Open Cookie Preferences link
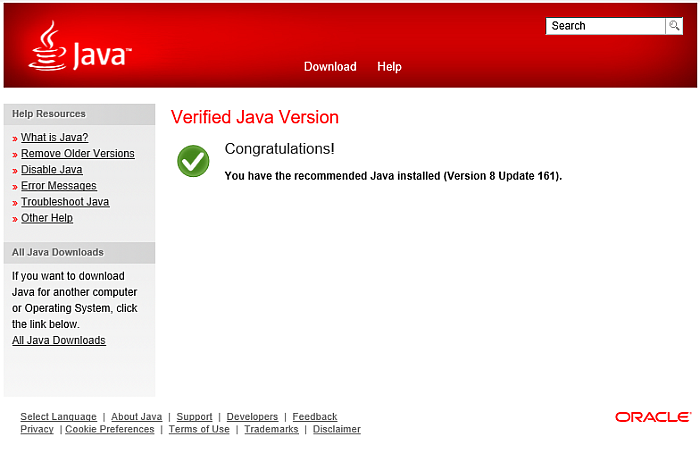This screenshot has height=462, width=700. 110,429
